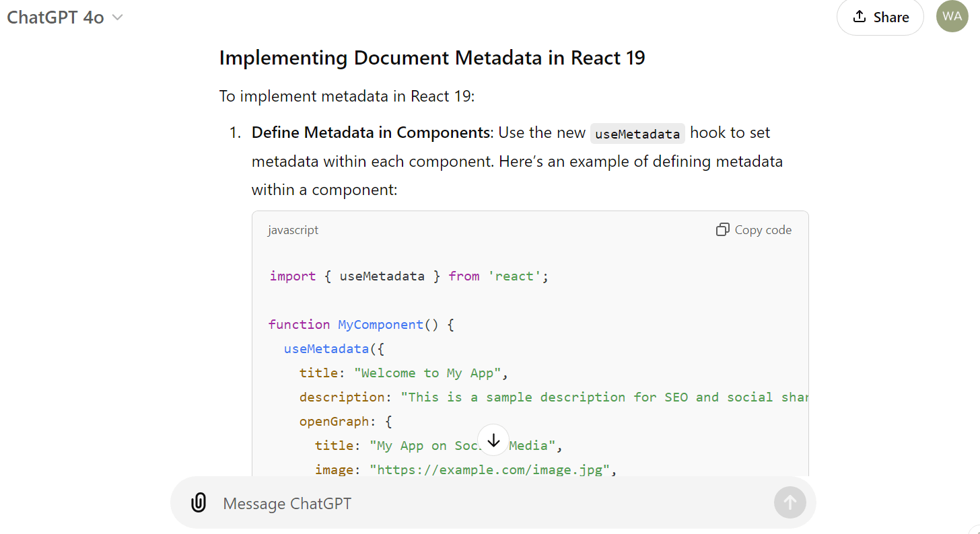Click the javascript language label on the code block
The height and width of the screenshot is (534, 980).
[293, 229]
